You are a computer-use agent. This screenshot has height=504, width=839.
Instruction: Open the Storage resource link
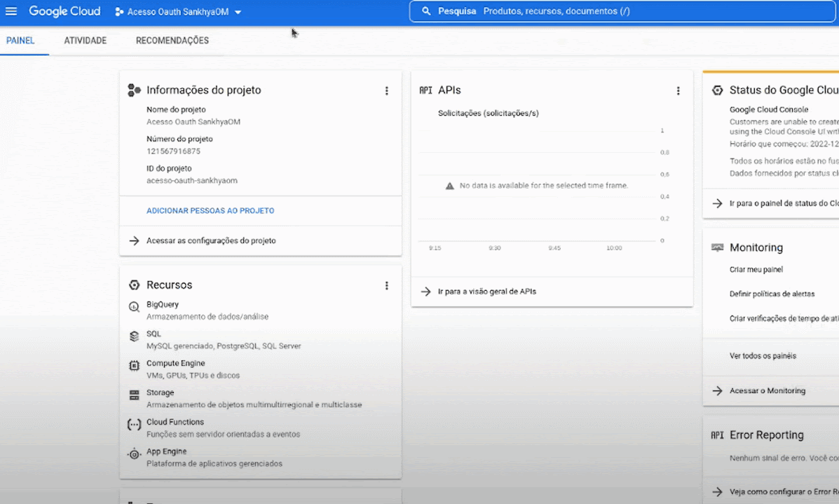click(x=160, y=393)
